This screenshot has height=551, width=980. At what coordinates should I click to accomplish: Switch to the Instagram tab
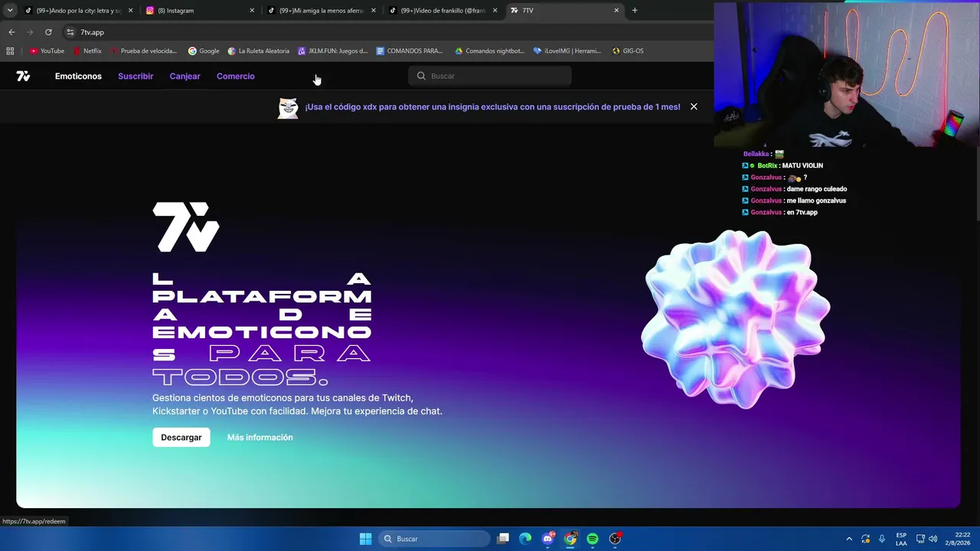[199, 11]
